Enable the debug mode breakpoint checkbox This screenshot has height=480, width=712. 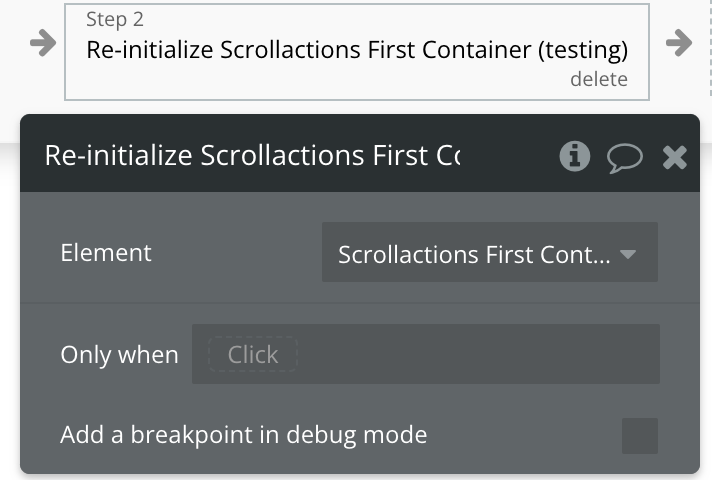click(640, 436)
